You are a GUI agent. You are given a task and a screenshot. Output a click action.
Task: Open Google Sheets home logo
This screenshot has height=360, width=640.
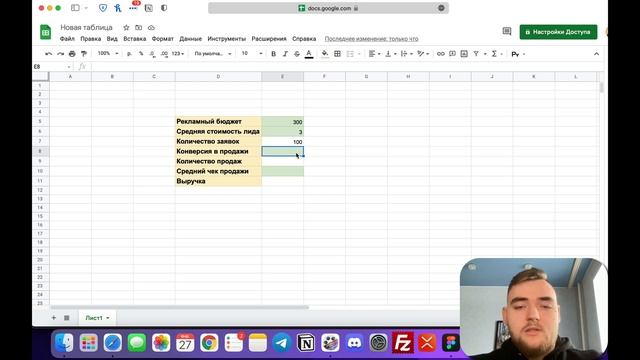(45, 32)
